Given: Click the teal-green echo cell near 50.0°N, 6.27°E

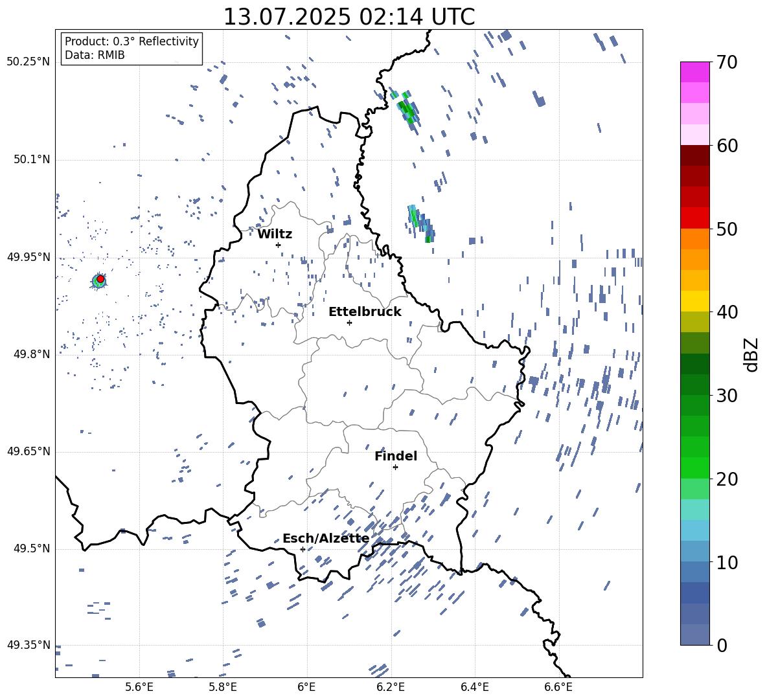Looking at the screenshot, I should coord(421,224).
